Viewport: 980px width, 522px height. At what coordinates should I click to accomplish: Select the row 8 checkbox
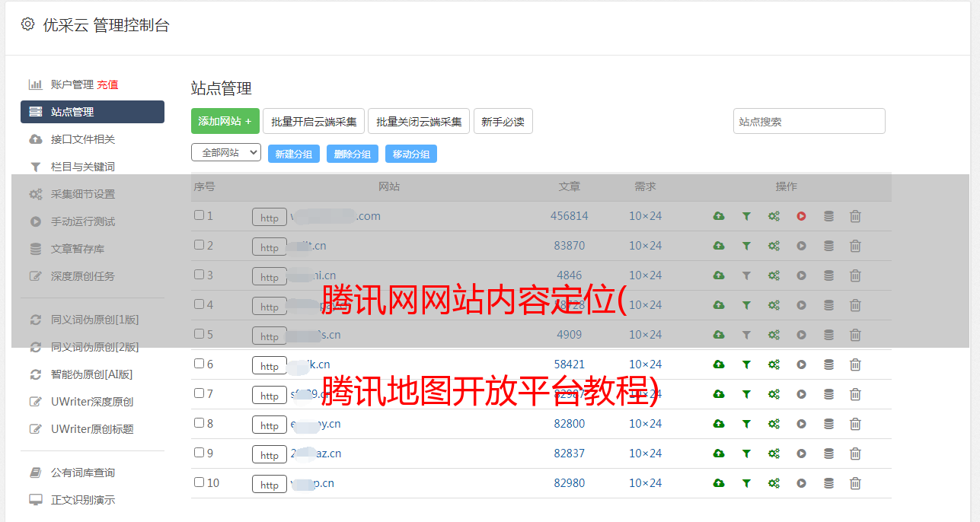coord(200,423)
